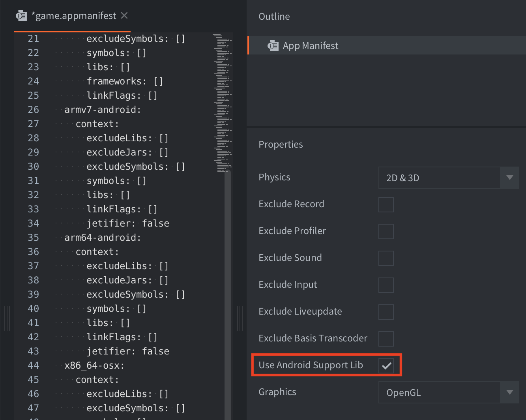The height and width of the screenshot is (420, 526).
Task: Toggle the Exclude Profiler checkbox
Action: pos(386,231)
